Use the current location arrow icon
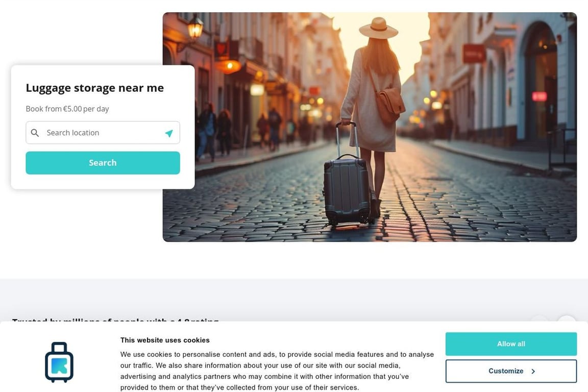Image resolution: width=588 pixels, height=392 pixels. tap(169, 133)
